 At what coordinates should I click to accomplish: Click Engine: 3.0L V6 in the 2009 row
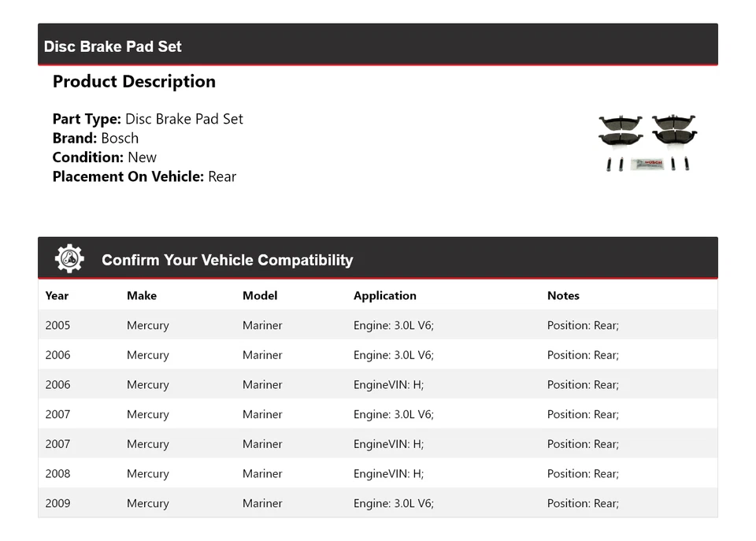point(394,503)
